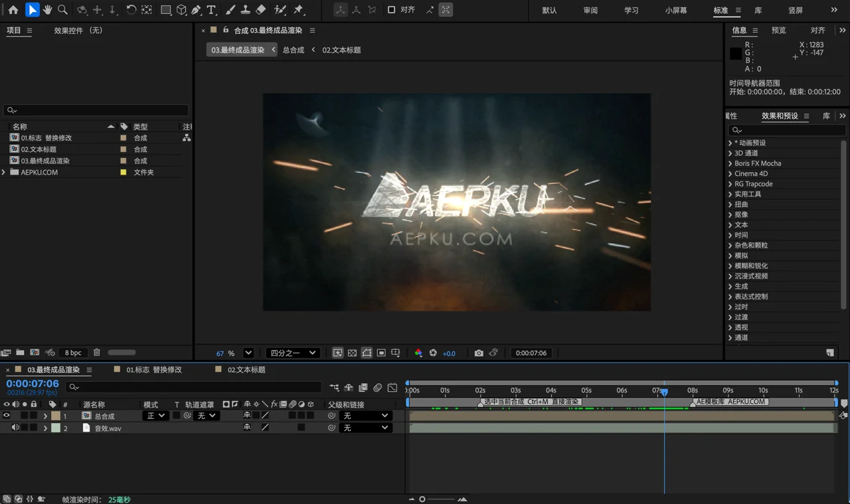Select the Rotation tool

pos(131,10)
